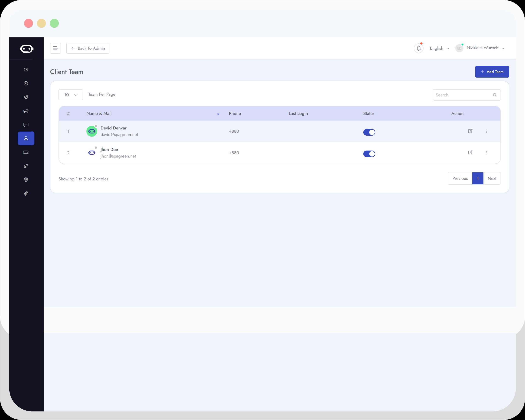Open the attachments/paperclip sidebar icon

pyautogui.click(x=26, y=193)
